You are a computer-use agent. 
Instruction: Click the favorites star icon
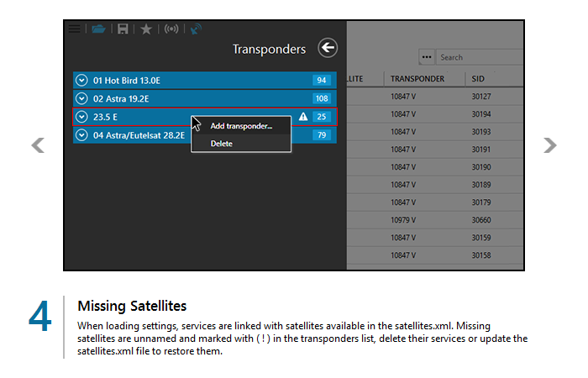coord(146,29)
